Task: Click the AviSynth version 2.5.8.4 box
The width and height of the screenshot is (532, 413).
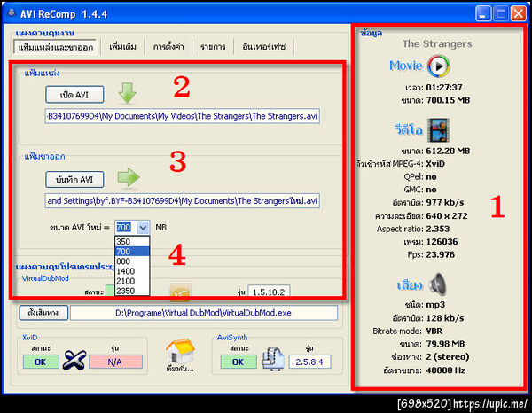Action: [309, 362]
